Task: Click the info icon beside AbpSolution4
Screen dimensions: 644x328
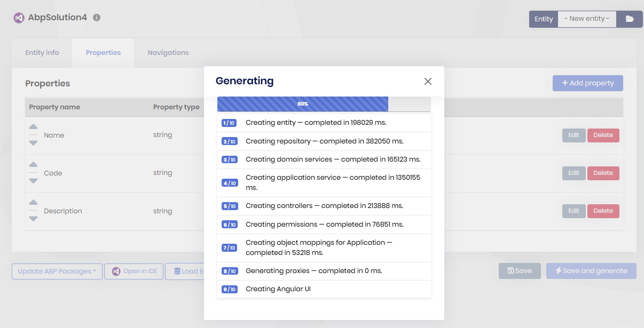Action: click(97, 17)
